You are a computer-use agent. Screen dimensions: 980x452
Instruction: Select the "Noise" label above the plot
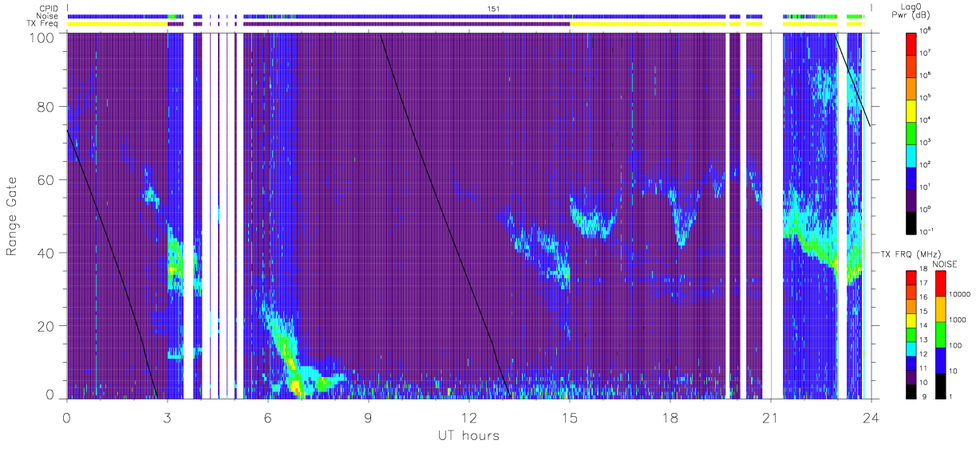[x=49, y=16]
